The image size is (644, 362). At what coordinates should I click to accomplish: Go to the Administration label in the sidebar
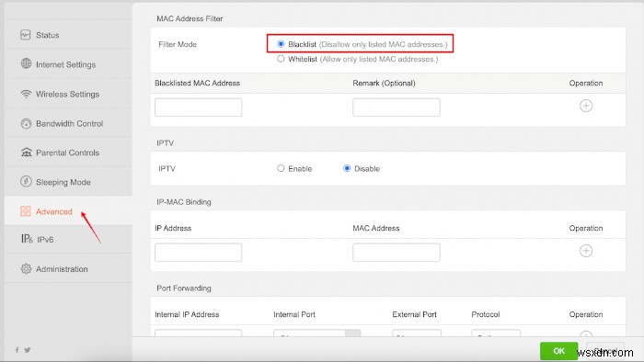pos(62,269)
